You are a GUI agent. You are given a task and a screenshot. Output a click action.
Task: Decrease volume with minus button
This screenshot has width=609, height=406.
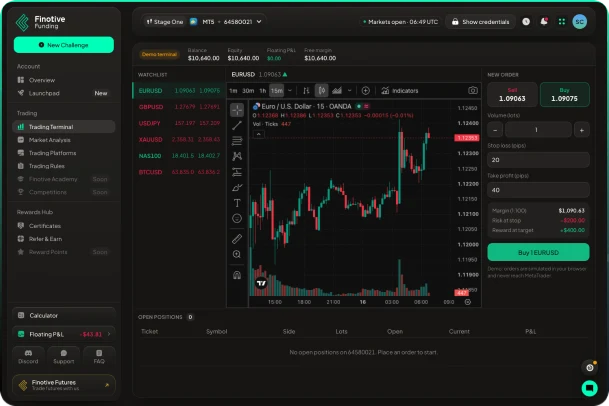click(x=495, y=130)
